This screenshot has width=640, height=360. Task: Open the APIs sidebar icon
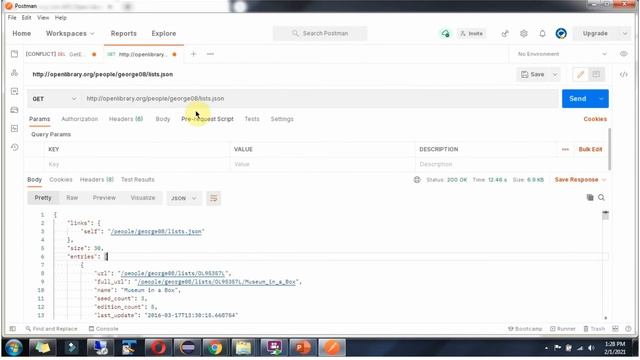click(15, 73)
